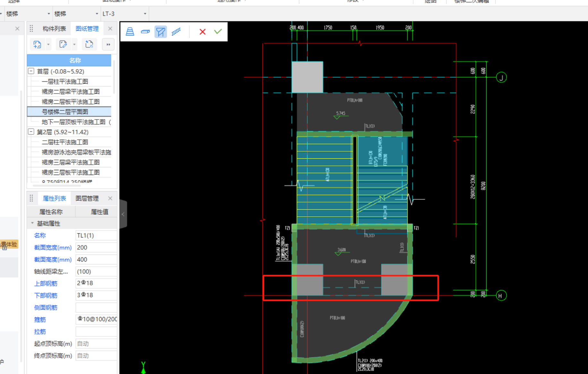Close the 属性列表 panel
The width and height of the screenshot is (588, 374).
(x=110, y=198)
